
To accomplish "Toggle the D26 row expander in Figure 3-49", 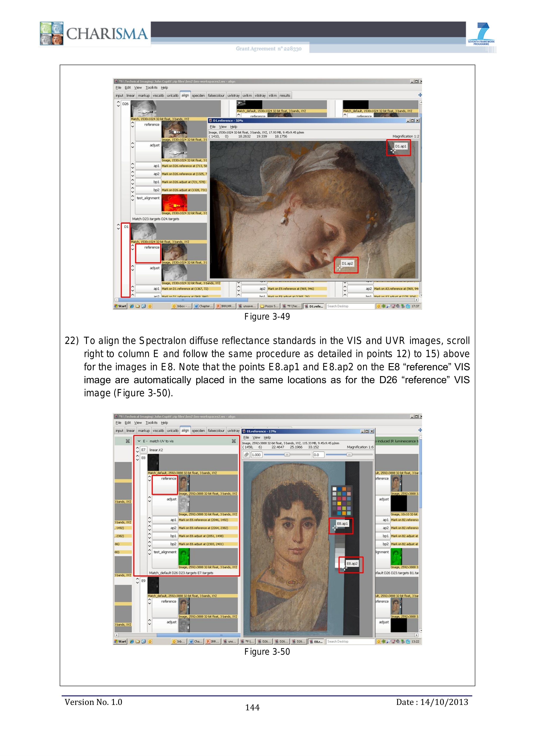I will [x=118, y=104].
